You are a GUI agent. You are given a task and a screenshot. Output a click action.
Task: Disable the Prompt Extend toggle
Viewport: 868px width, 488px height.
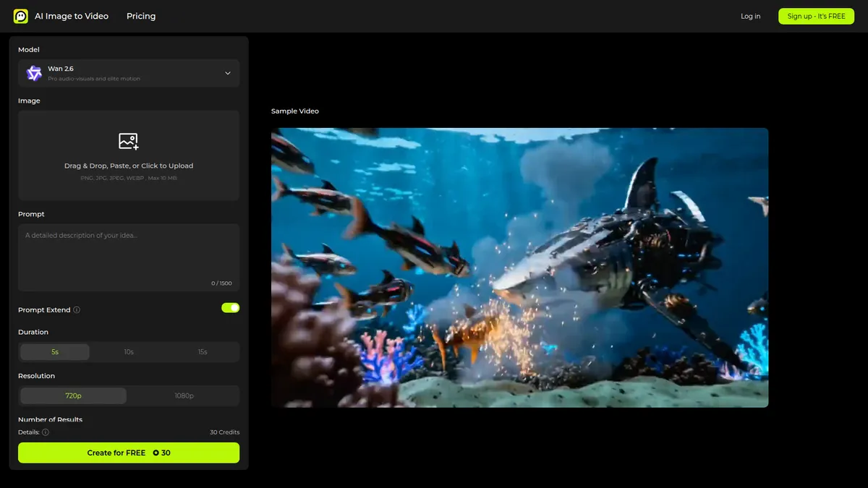(230, 307)
